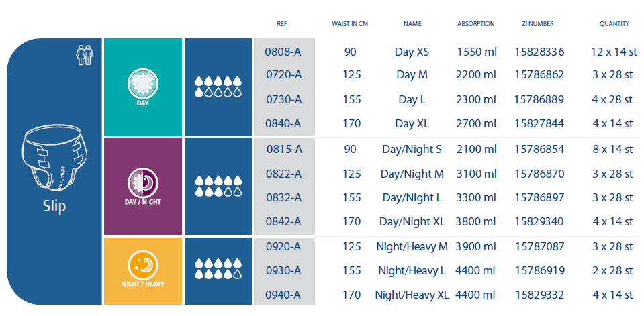Click the 1550 ml absorption value
Screen dimensions: 644x316
click(x=476, y=52)
